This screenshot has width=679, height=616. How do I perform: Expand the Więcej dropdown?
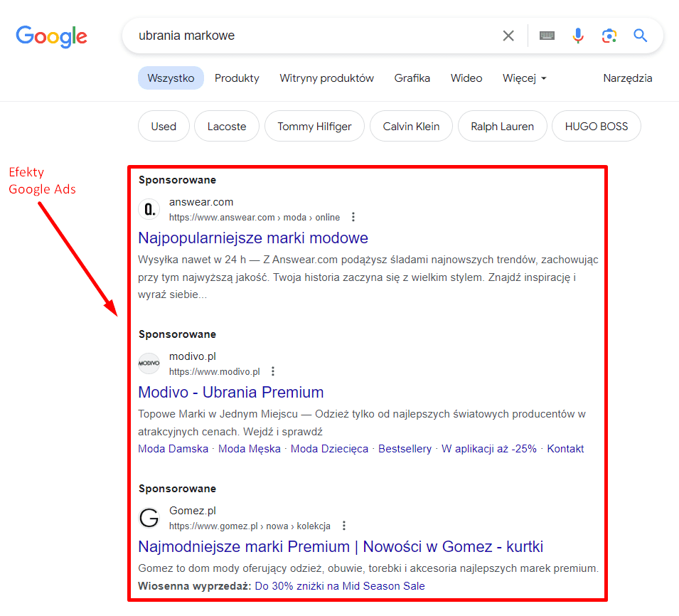click(525, 78)
